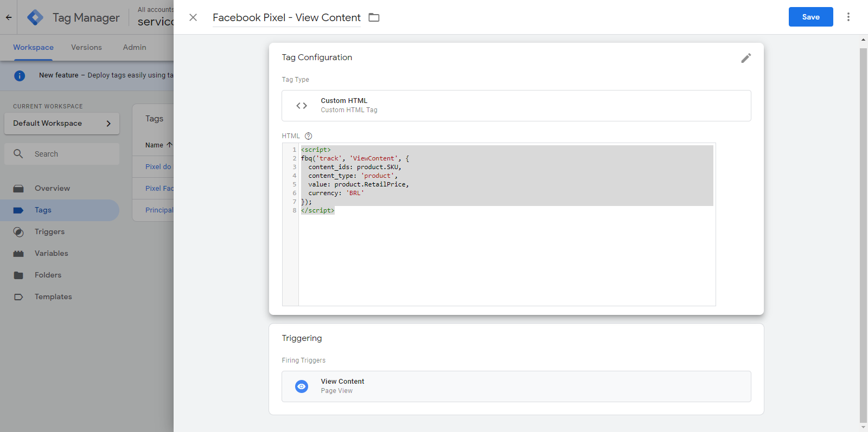
Task: Switch to the Admin tab
Action: coord(135,48)
